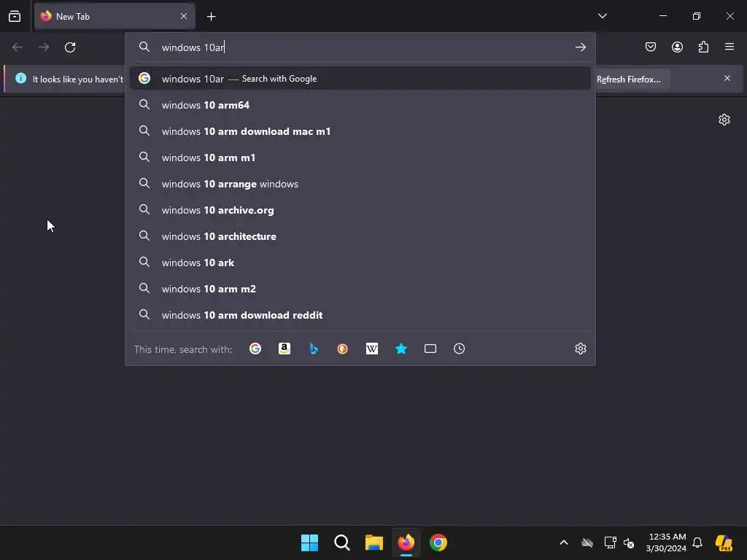
Task: Search this time with DuckDuckGo
Action: tap(343, 349)
